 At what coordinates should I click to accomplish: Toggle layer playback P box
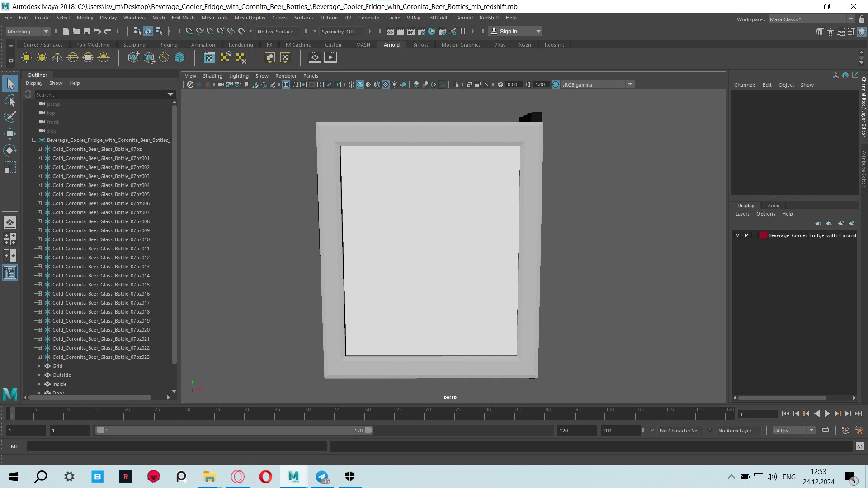pos(746,235)
